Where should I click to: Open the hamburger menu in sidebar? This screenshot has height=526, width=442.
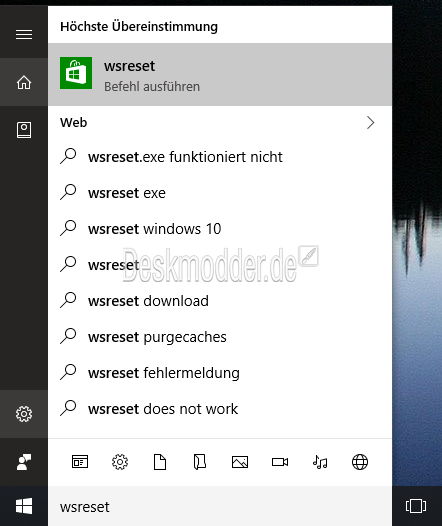click(24, 34)
